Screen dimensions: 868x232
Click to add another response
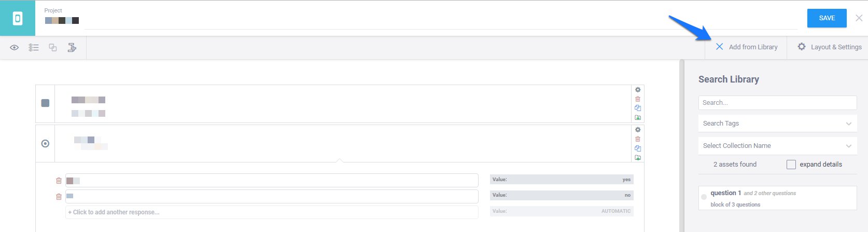point(271,212)
